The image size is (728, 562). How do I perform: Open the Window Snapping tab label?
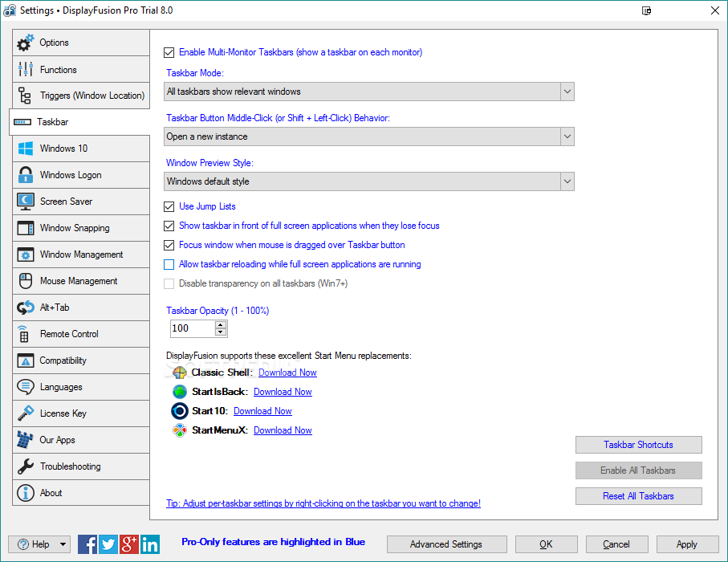tap(75, 228)
